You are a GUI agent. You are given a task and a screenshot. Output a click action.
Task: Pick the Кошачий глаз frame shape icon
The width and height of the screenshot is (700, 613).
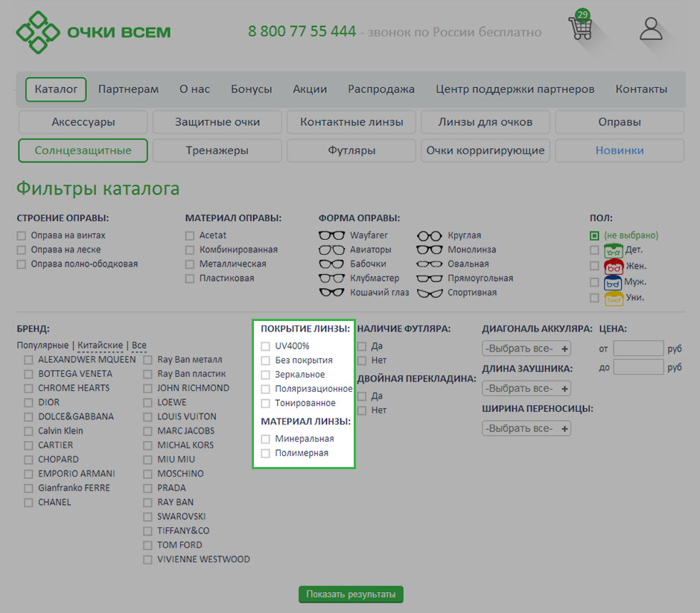(x=331, y=293)
